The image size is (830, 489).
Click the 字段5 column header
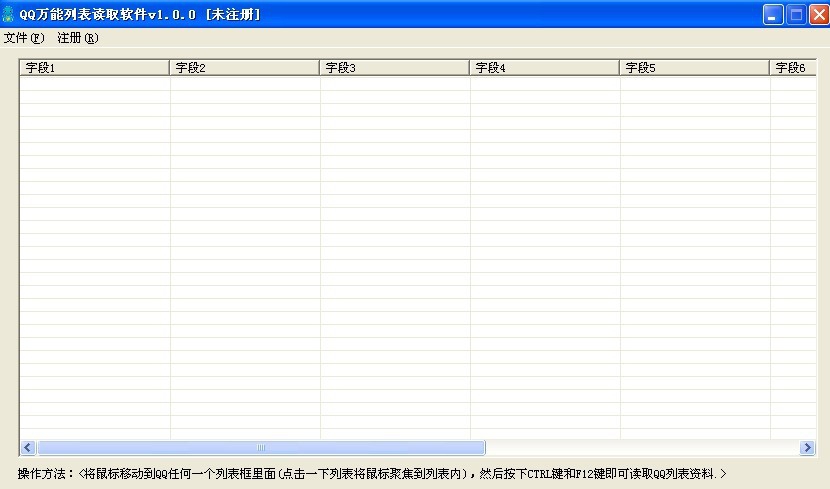coord(694,68)
